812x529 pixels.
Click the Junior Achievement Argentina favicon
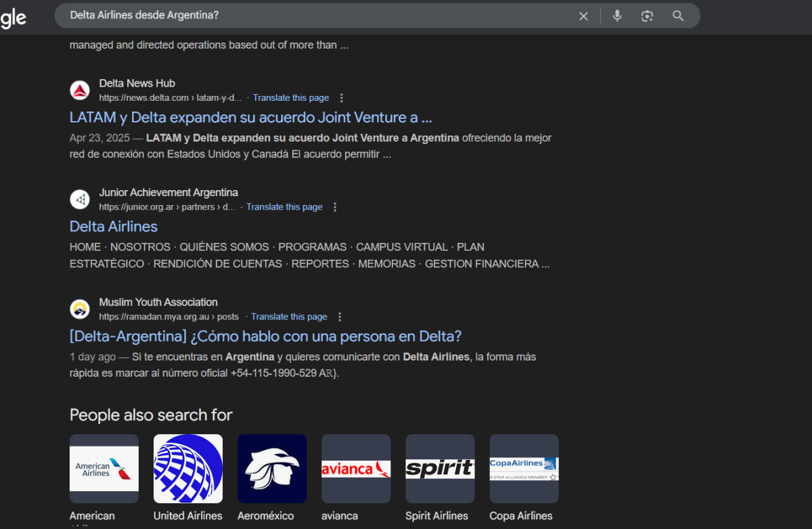tap(80, 200)
